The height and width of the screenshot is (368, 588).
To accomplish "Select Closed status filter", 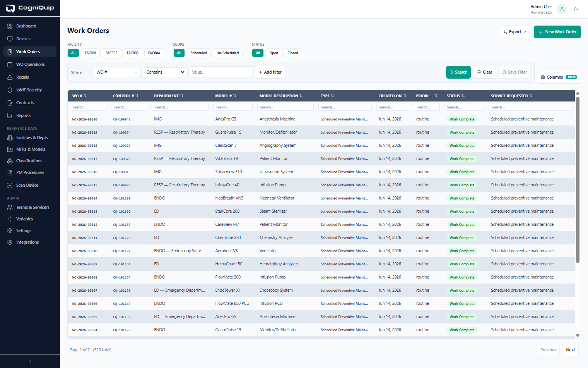I will 293,53.
